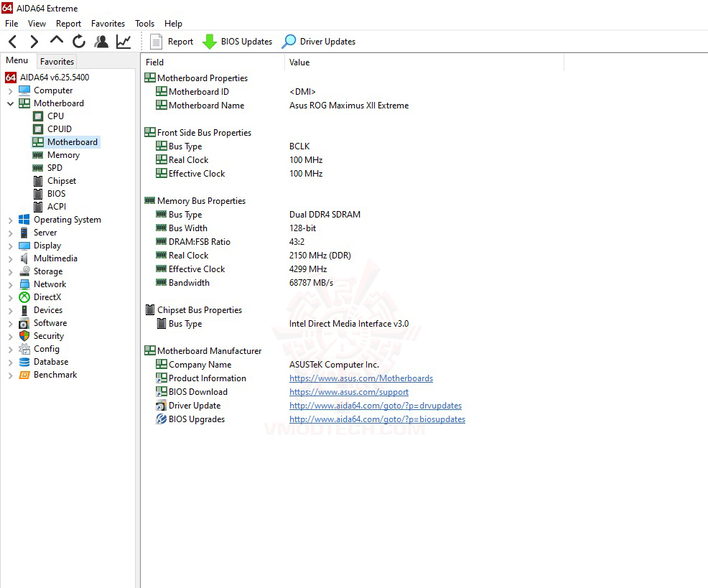Open the aida64 drvupdates link
This screenshot has width=708, height=588.
coord(376,406)
